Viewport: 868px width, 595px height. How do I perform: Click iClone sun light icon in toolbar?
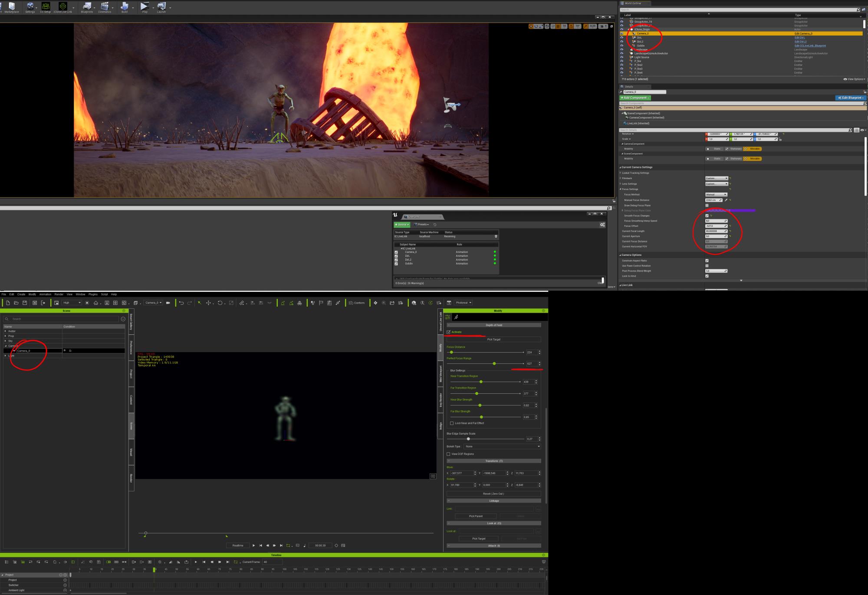click(87, 303)
